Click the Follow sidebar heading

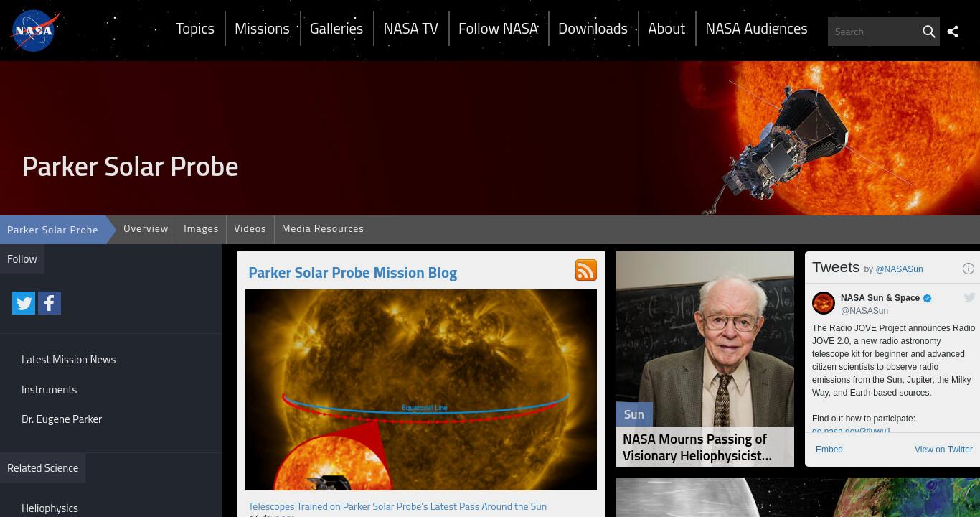pyautogui.click(x=22, y=259)
